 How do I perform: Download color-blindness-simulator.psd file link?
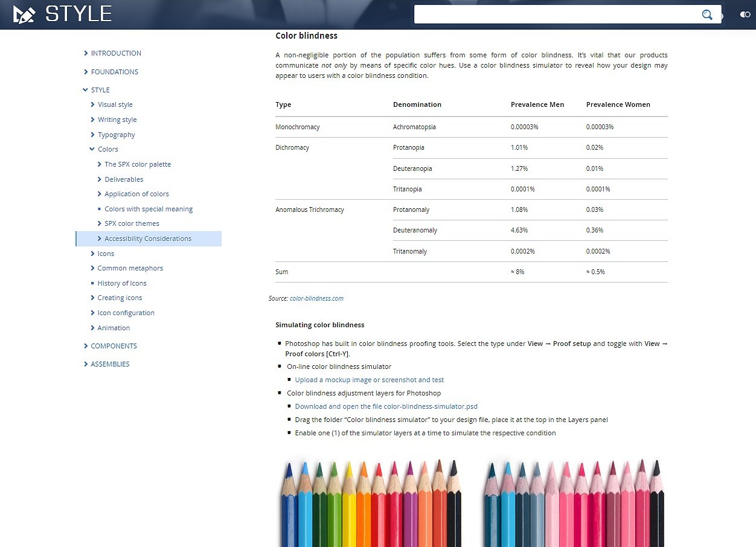click(x=386, y=406)
